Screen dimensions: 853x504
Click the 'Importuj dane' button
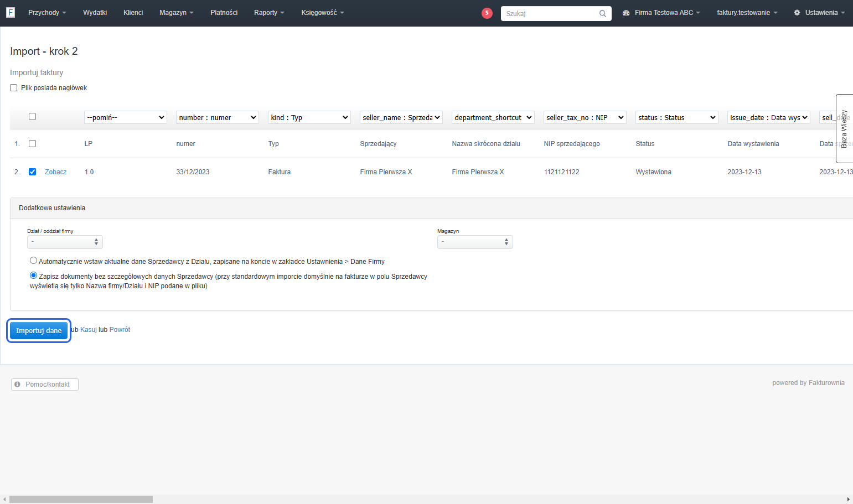click(39, 330)
